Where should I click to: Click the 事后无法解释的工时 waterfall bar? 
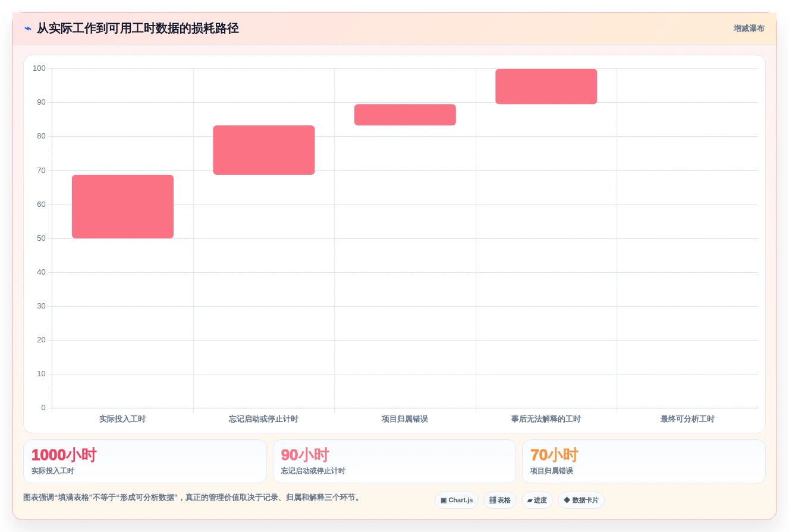(x=546, y=86)
